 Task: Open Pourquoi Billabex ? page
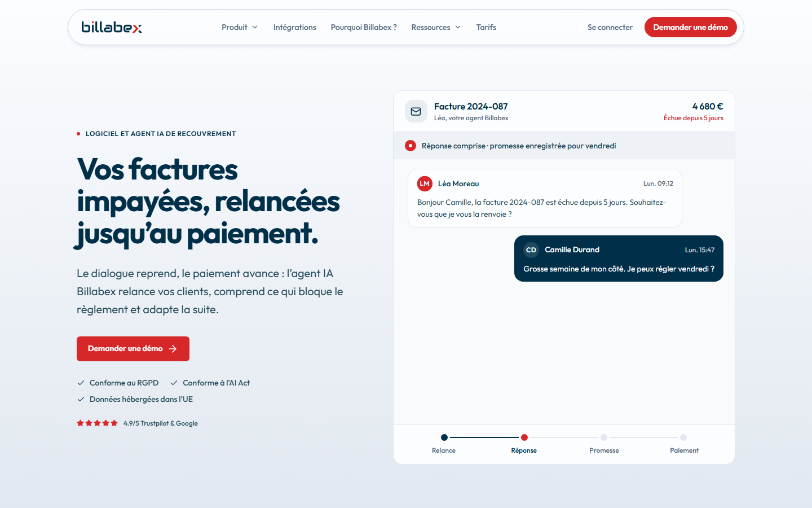pyautogui.click(x=364, y=27)
